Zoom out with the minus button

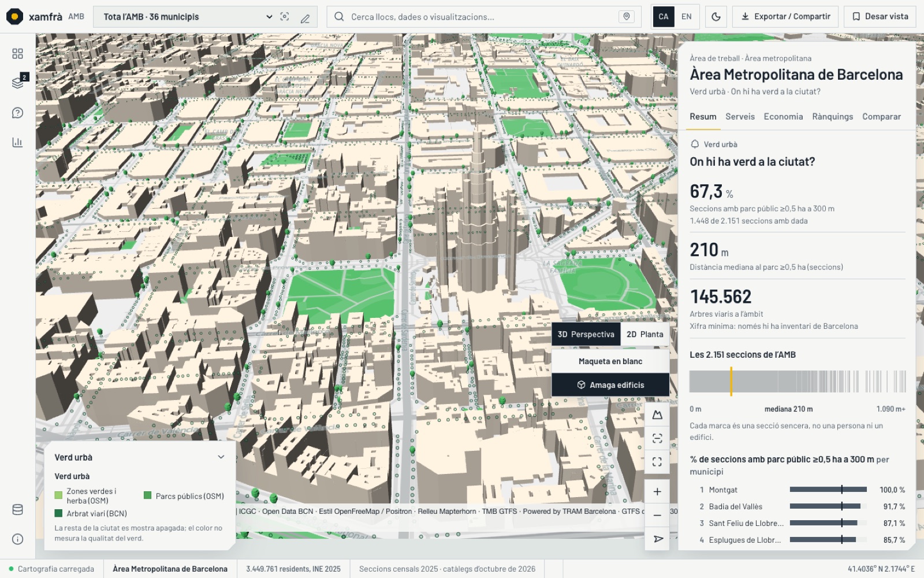657,515
